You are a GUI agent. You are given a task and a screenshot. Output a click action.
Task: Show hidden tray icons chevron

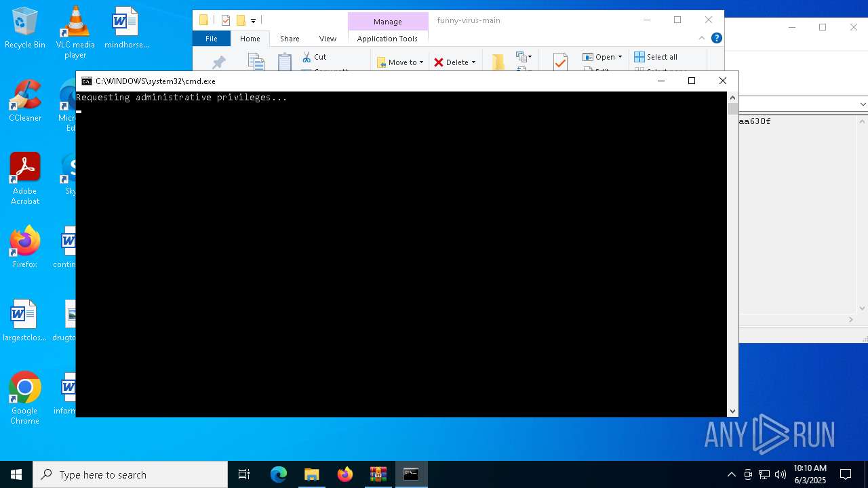731,474
